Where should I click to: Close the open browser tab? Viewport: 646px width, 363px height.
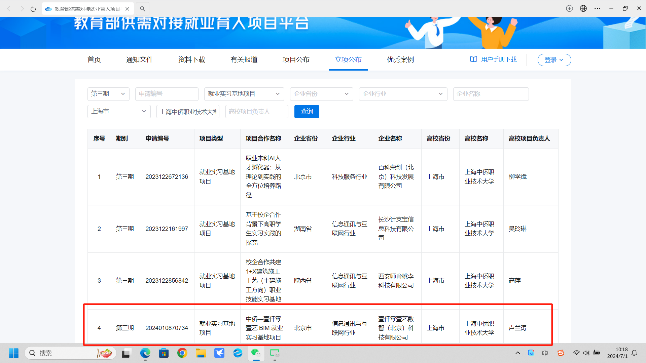coord(127,9)
